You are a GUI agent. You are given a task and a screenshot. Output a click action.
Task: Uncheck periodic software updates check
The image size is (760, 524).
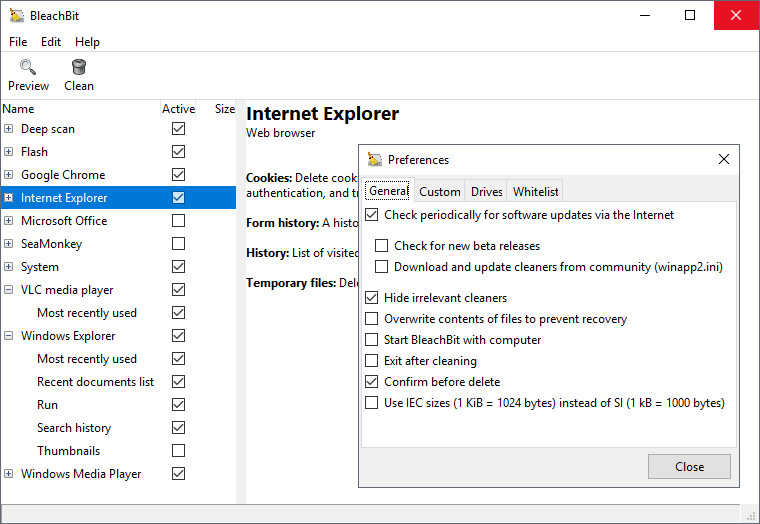tap(372, 215)
